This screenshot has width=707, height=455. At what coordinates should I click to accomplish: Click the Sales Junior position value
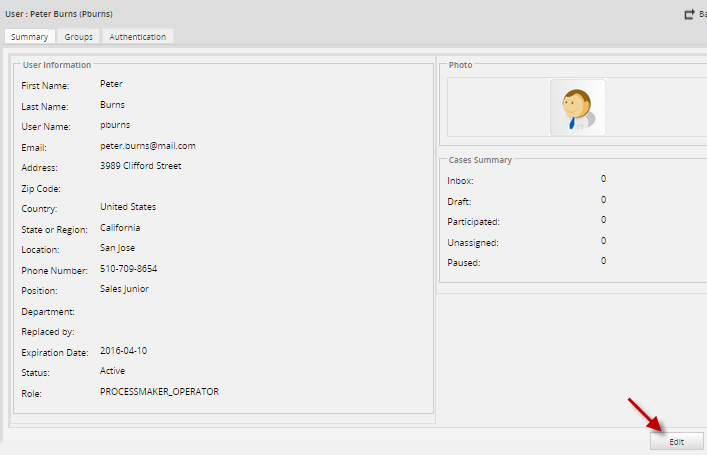(x=124, y=289)
